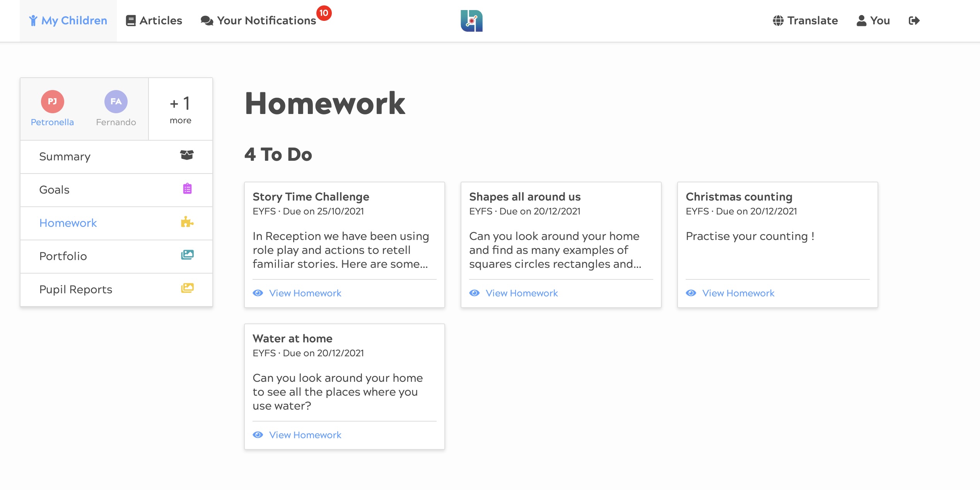Click the Summary box icon
The width and height of the screenshot is (980, 490).
pyautogui.click(x=187, y=155)
